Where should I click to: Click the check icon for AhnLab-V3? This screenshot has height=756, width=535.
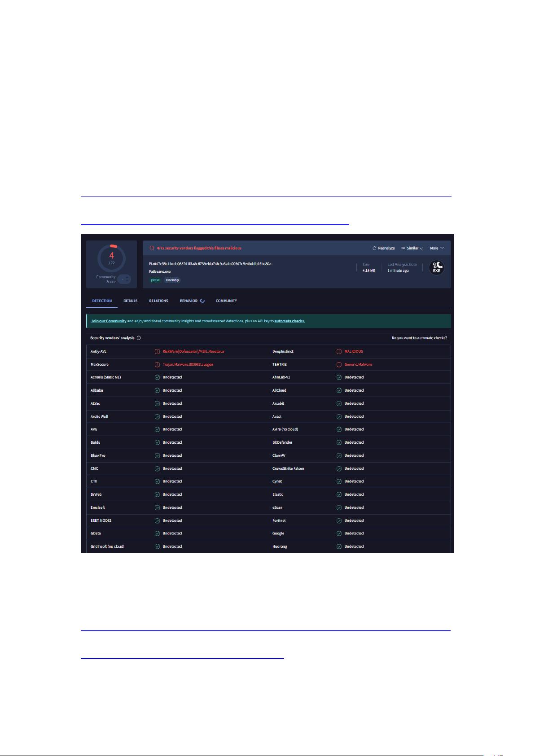click(x=339, y=377)
